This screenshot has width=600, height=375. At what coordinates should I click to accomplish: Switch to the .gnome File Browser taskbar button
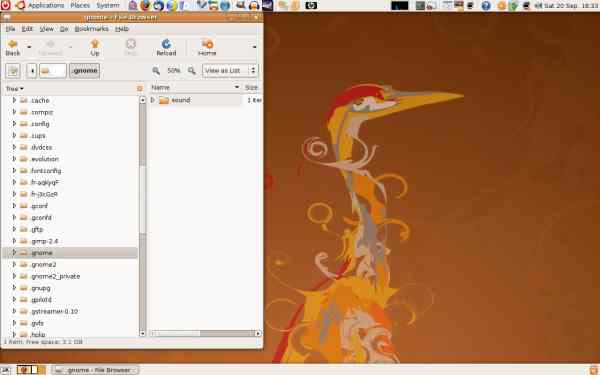(95, 370)
